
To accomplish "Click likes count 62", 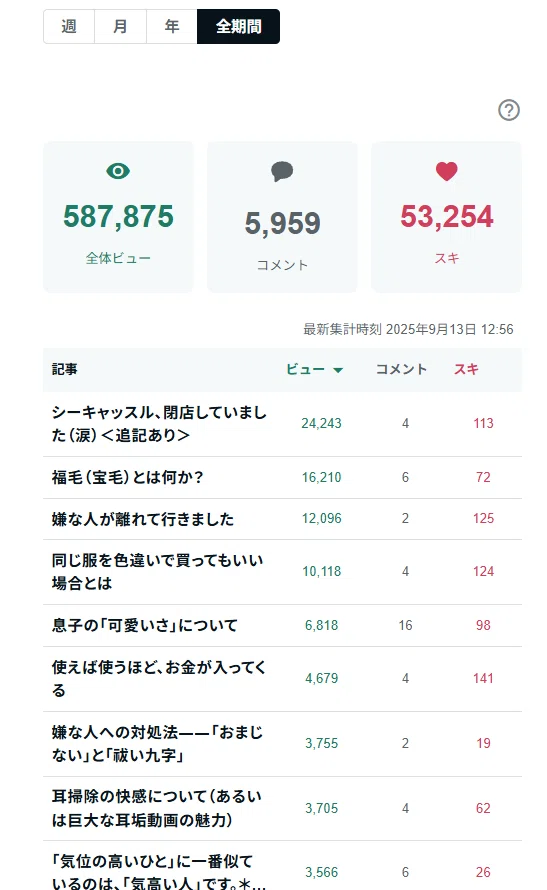I will click(483, 808).
